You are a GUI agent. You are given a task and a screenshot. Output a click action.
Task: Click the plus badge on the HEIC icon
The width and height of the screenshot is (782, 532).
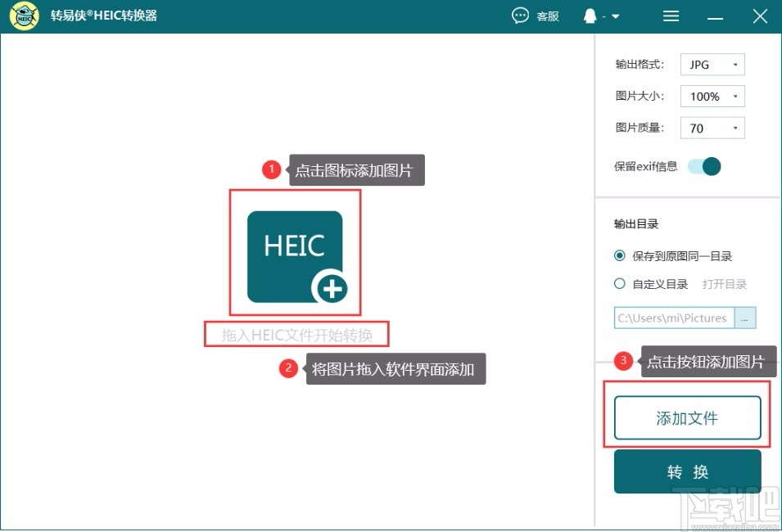pos(332,289)
